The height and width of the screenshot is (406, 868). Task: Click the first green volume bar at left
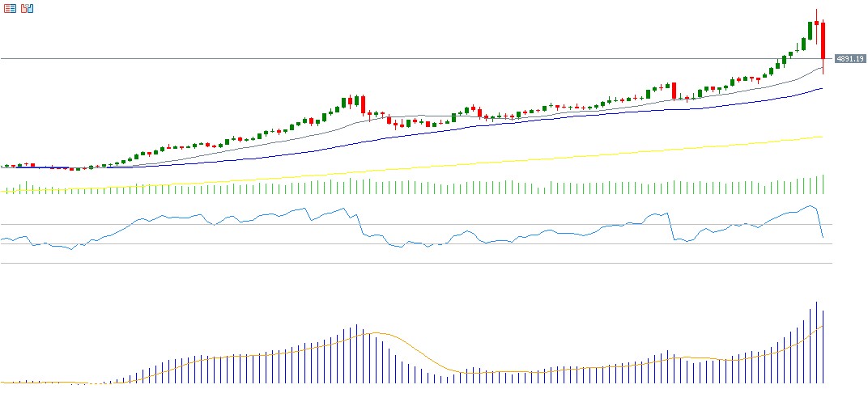pos(6,191)
